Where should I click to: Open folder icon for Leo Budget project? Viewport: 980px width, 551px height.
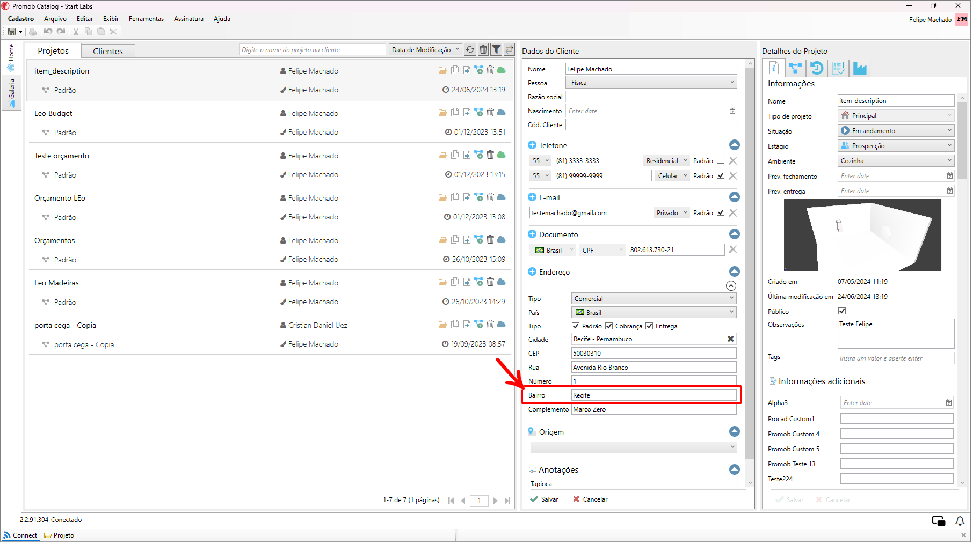pos(442,113)
